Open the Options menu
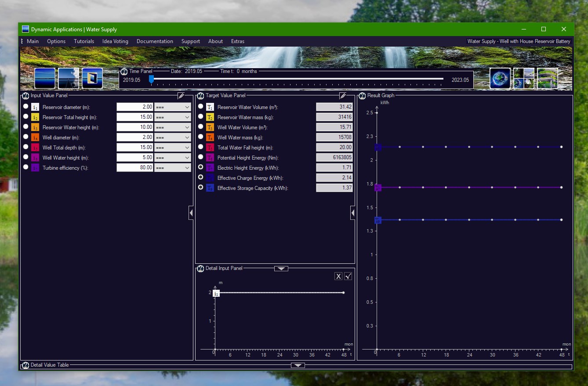588x386 pixels. 56,41
